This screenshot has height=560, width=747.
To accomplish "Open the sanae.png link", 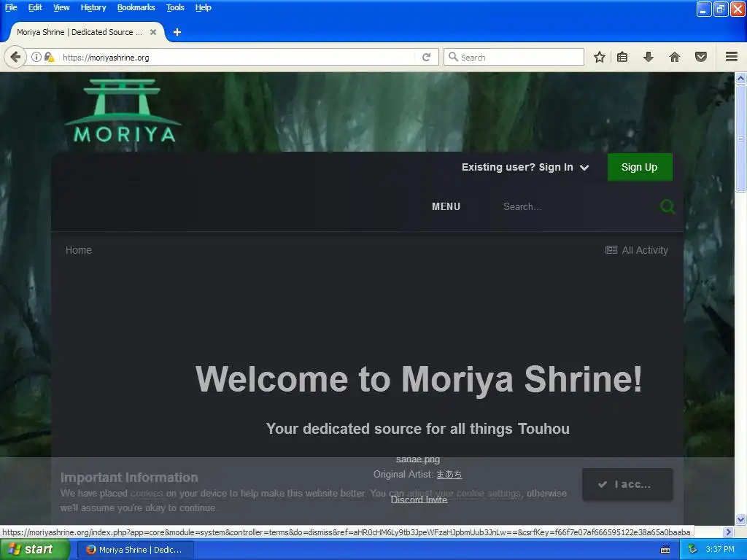I will 418,459.
